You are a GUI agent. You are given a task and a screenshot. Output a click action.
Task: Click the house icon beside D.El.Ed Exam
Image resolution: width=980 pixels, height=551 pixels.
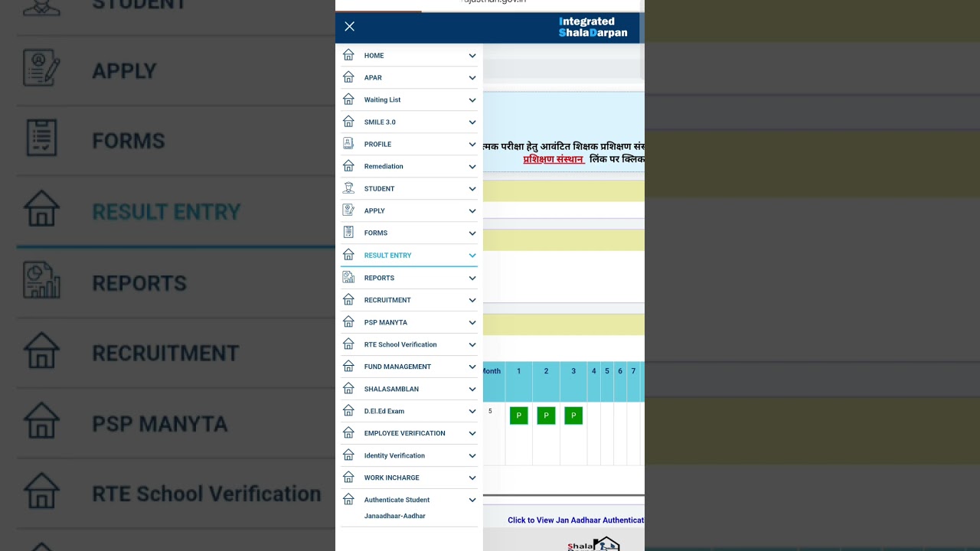pos(348,411)
